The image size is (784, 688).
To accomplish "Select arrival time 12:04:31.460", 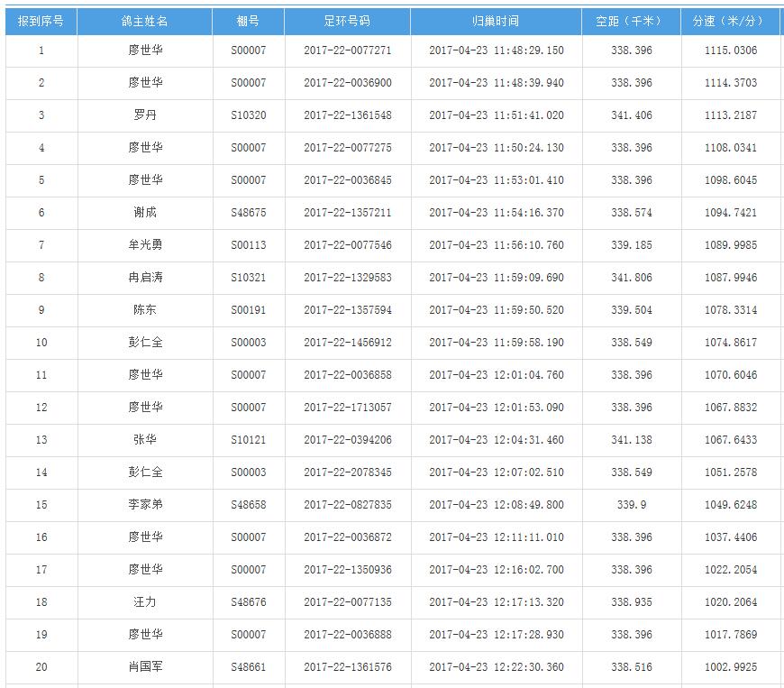I will (496, 440).
